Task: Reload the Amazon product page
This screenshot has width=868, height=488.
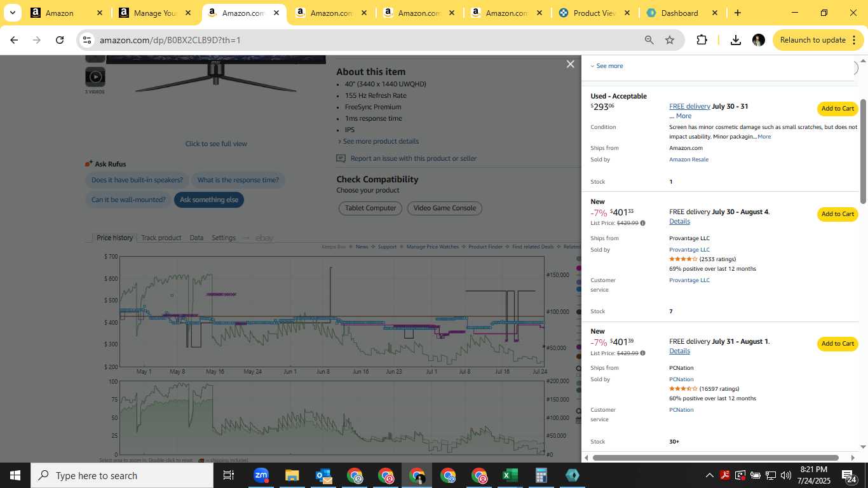Action: pyautogui.click(x=60, y=40)
